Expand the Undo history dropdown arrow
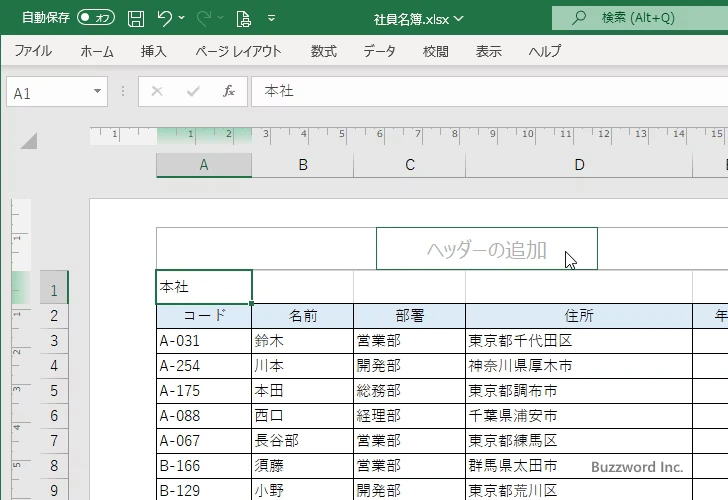Screen dimensions: 728x500 tap(182, 18)
